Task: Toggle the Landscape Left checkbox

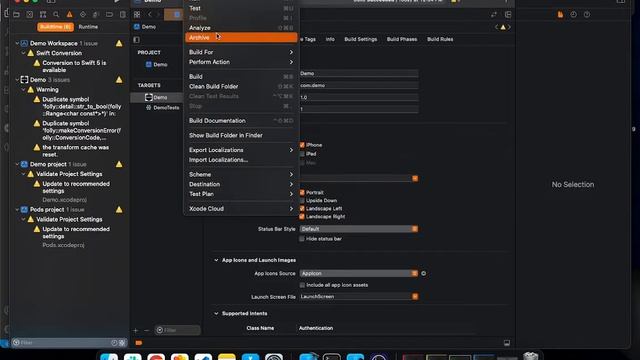Action: [302, 209]
